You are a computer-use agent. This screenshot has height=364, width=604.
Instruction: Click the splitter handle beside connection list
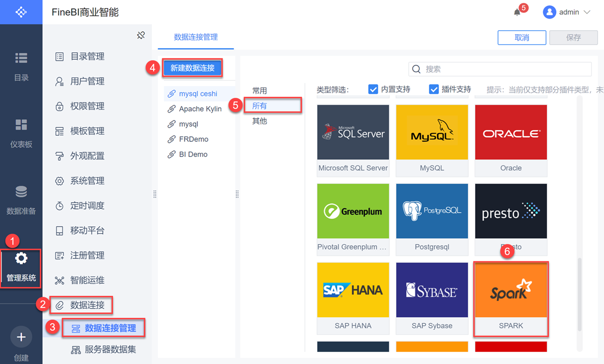237,194
